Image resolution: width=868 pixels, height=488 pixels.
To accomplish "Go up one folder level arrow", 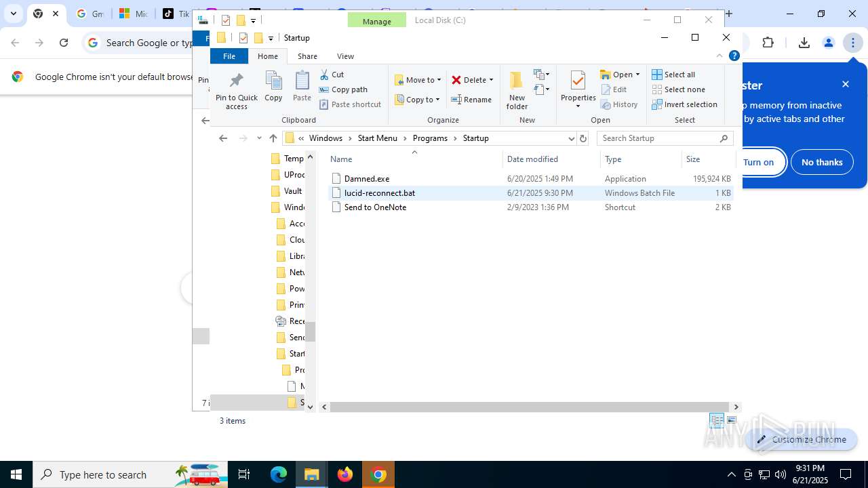I will 273,138.
